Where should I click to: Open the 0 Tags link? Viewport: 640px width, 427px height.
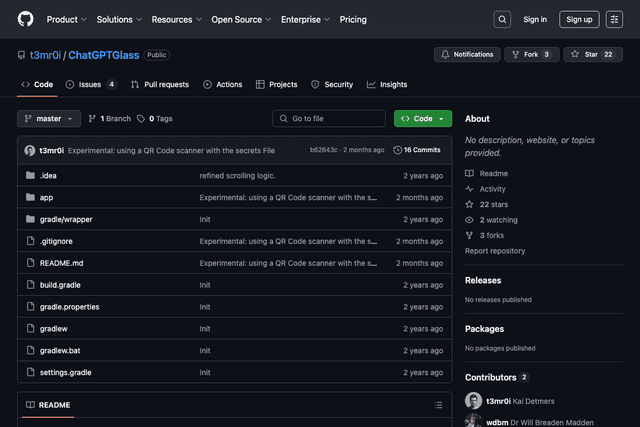pos(155,118)
